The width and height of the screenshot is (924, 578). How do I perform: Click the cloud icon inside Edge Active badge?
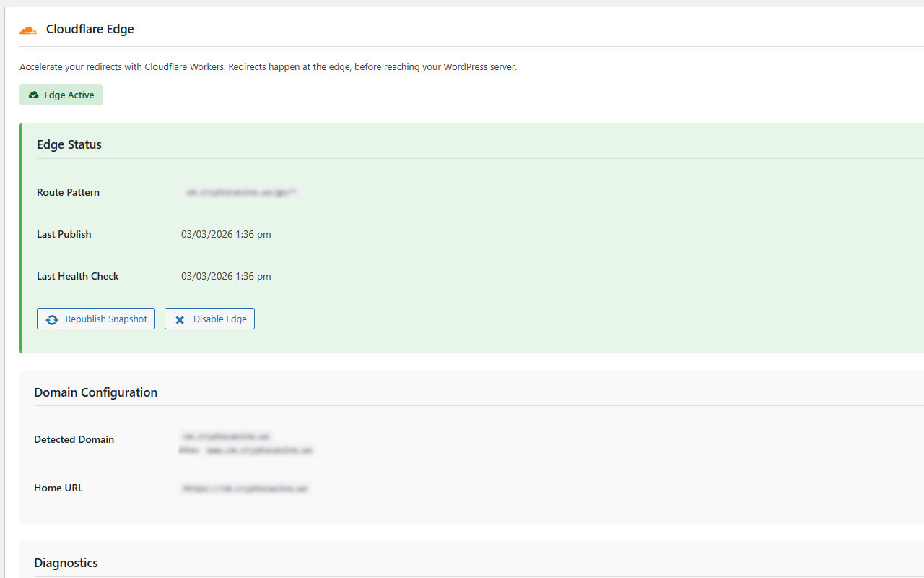pos(35,95)
